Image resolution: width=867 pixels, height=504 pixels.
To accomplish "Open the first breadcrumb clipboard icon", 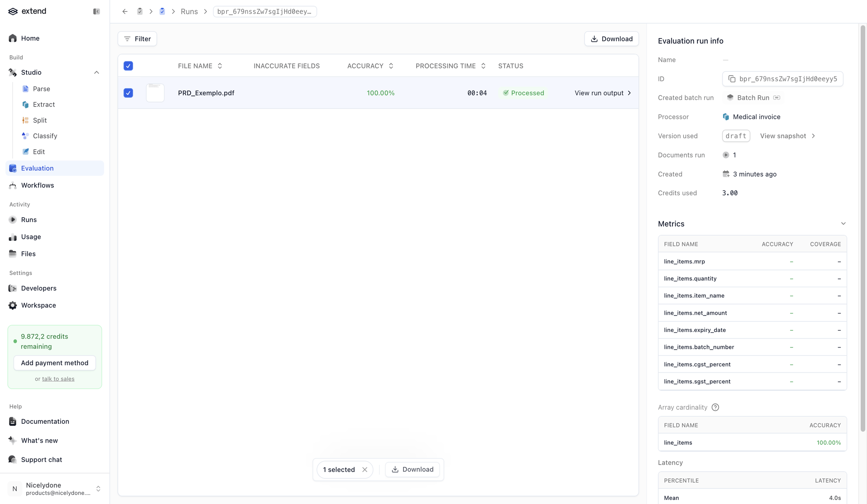I will (x=140, y=12).
